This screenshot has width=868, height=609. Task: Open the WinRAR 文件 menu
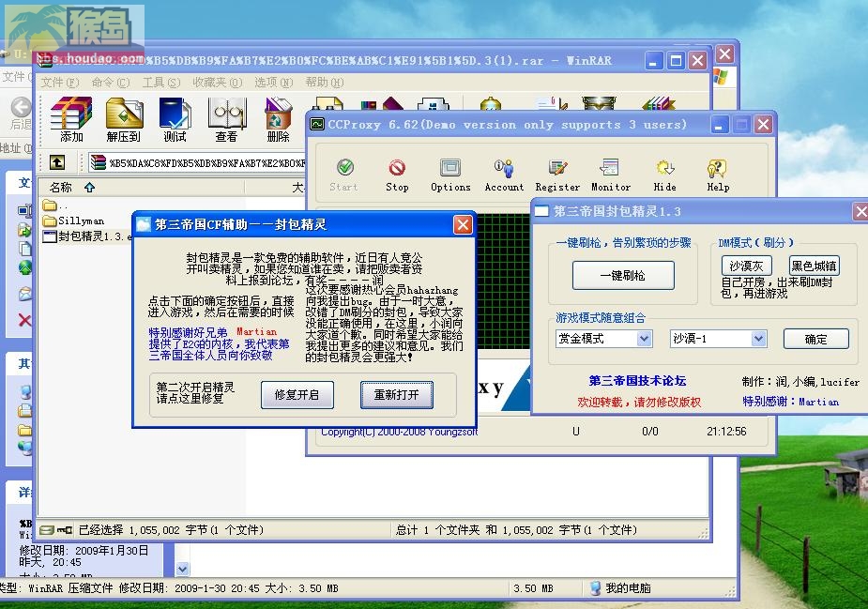59,83
